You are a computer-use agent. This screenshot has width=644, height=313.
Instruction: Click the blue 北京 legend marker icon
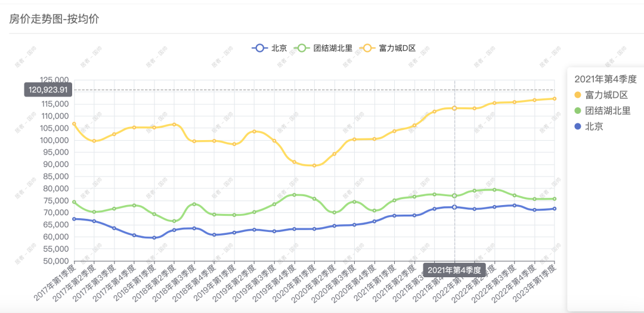pyautogui.click(x=259, y=48)
